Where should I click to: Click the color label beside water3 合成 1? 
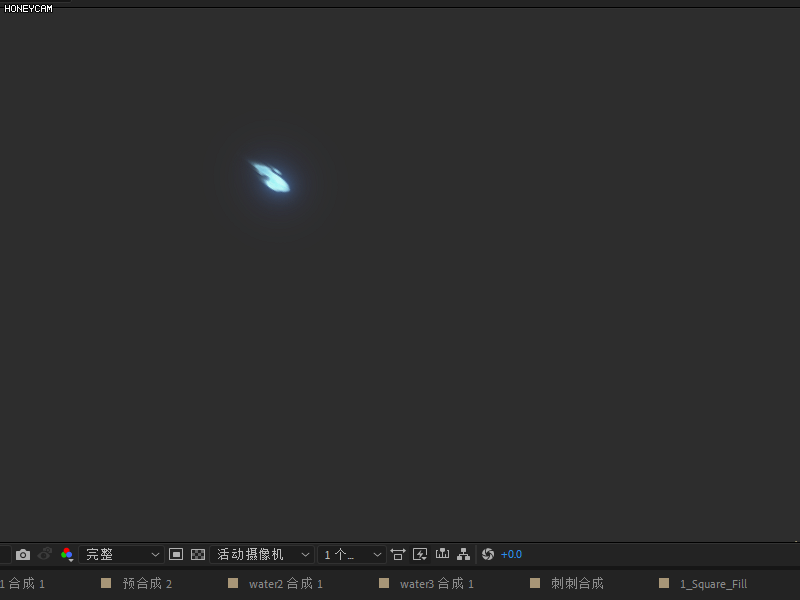(x=384, y=583)
